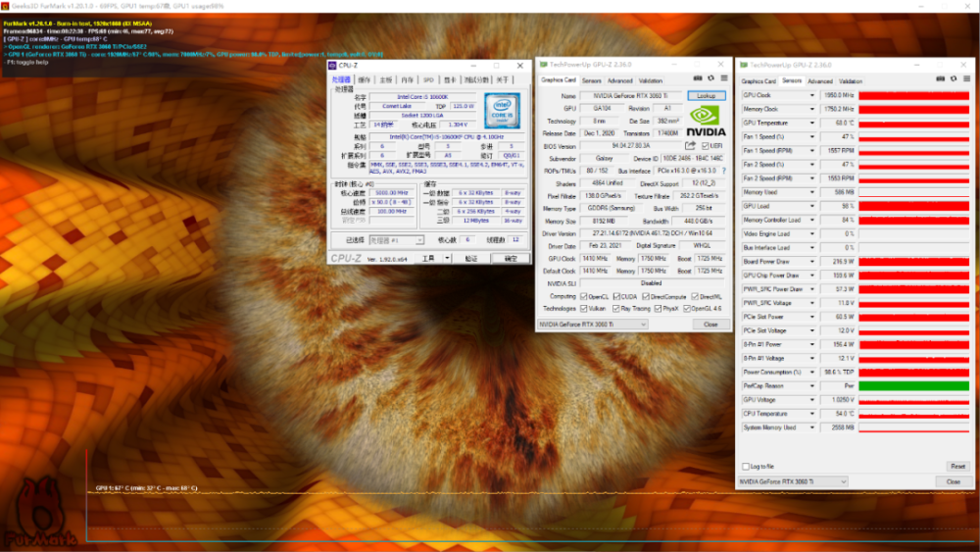Toggle the UEFI checkbox
This screenshot has height=552, width=980.
pyautogui.click(x=705, y=146)
